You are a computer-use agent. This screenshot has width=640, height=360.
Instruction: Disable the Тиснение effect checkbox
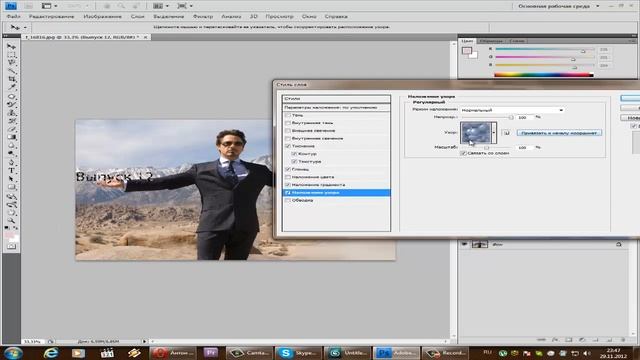pos(288,146)
